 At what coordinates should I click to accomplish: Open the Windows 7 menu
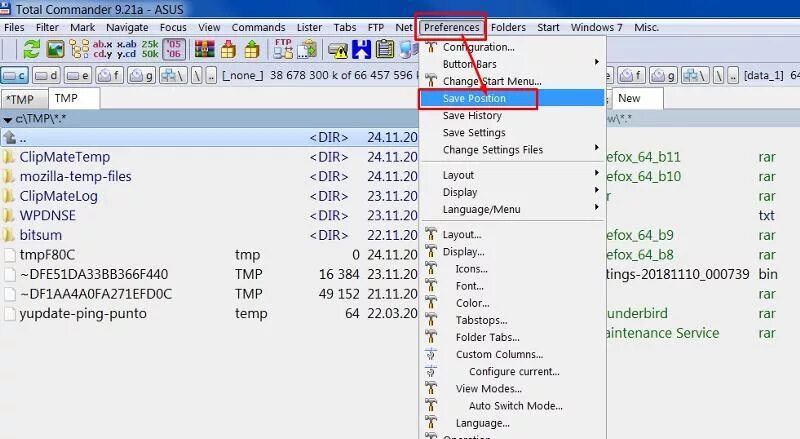(x=596, y=28)
